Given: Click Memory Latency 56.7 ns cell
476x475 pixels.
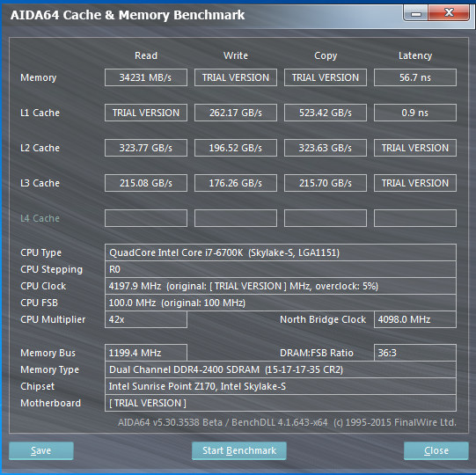Looking at the screenshot, I should 415,77.
